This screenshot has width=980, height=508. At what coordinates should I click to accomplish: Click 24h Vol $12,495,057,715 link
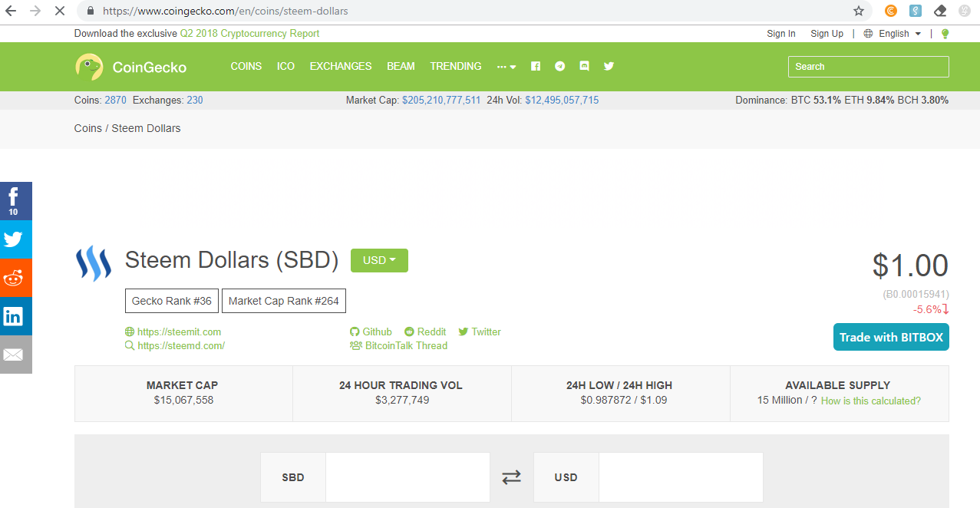pyautogui.click(x=562, y=100)
